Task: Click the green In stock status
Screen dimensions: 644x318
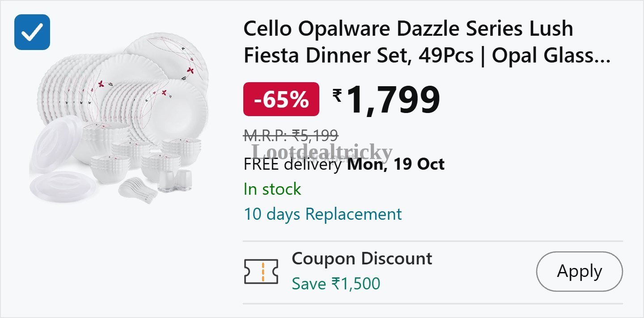Action: click(272, 189)
